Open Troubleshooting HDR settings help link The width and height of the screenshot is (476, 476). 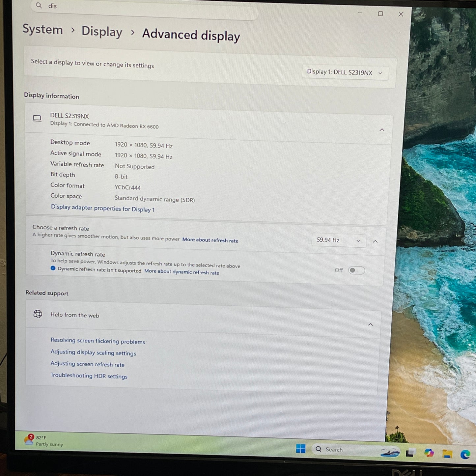click(89, 376)
